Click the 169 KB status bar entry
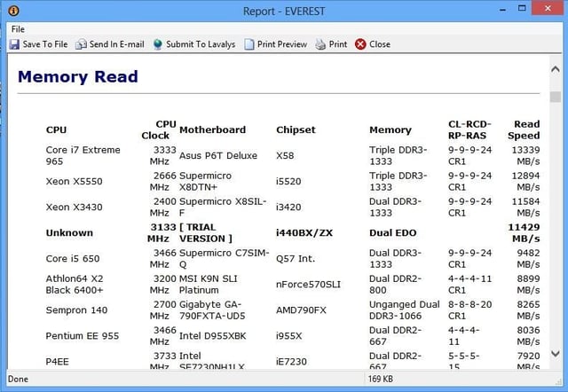568x392 pixels. click(381, 379)
